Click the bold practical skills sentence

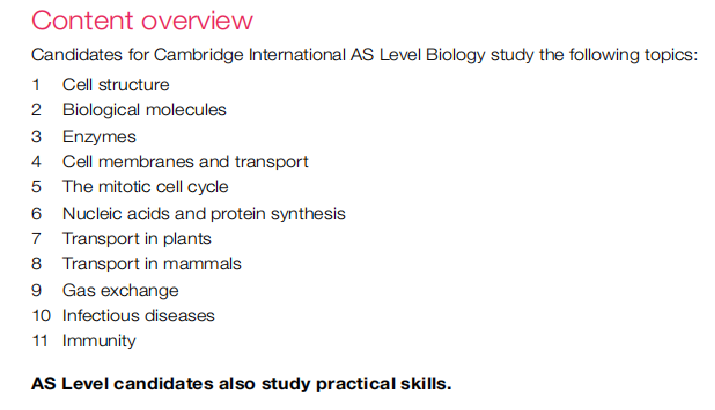tap(242, 383)
